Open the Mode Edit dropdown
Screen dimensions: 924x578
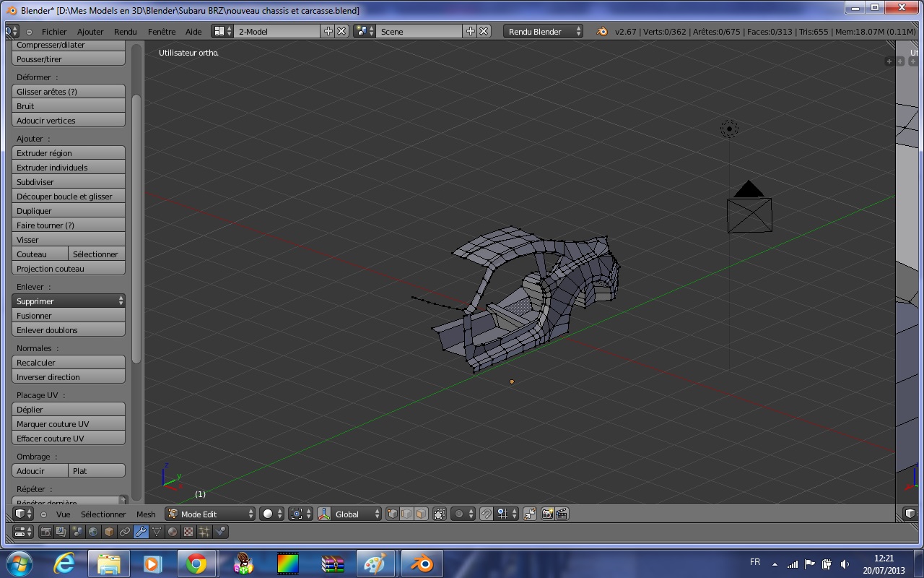(x=210, y=514)
